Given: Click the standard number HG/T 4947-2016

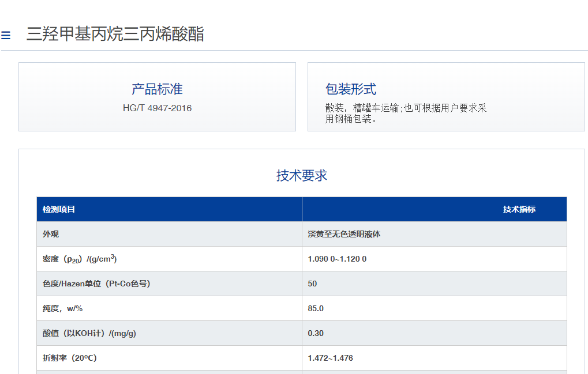Looking at the screenshot, I should tap(157, 108).
